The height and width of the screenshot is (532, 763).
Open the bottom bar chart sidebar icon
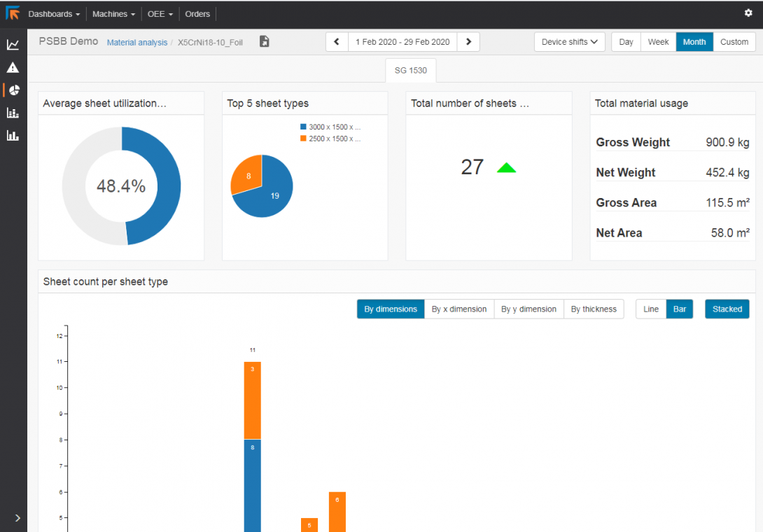click(x=13, y=135)
